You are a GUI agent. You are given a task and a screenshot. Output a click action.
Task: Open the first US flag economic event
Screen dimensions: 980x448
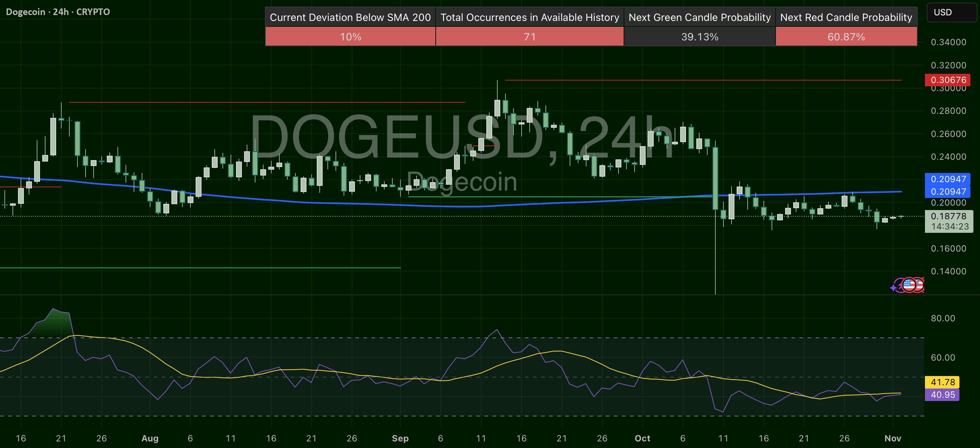point(909,285)
